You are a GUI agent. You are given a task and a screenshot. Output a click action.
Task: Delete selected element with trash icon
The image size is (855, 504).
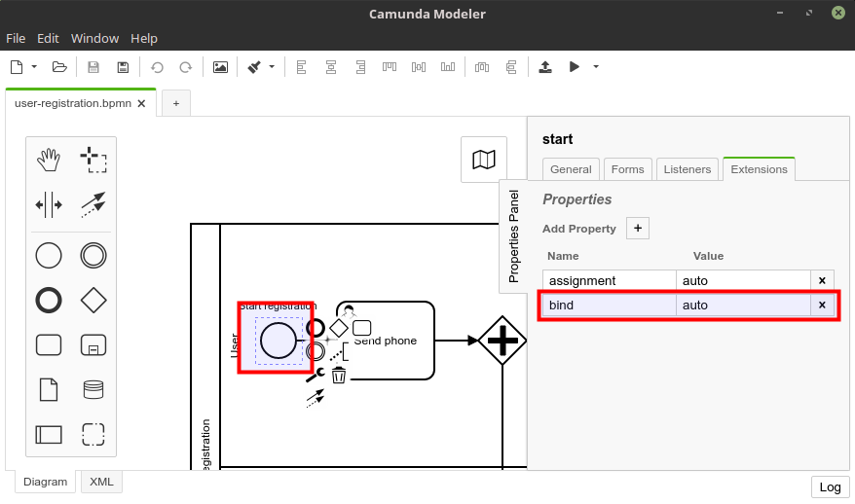339,375
